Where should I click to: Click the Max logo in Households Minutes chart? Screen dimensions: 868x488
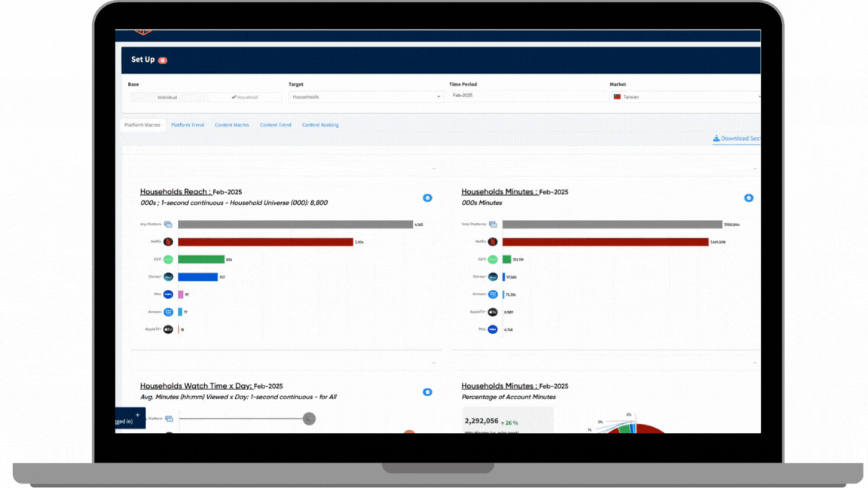tap(493, 329)
